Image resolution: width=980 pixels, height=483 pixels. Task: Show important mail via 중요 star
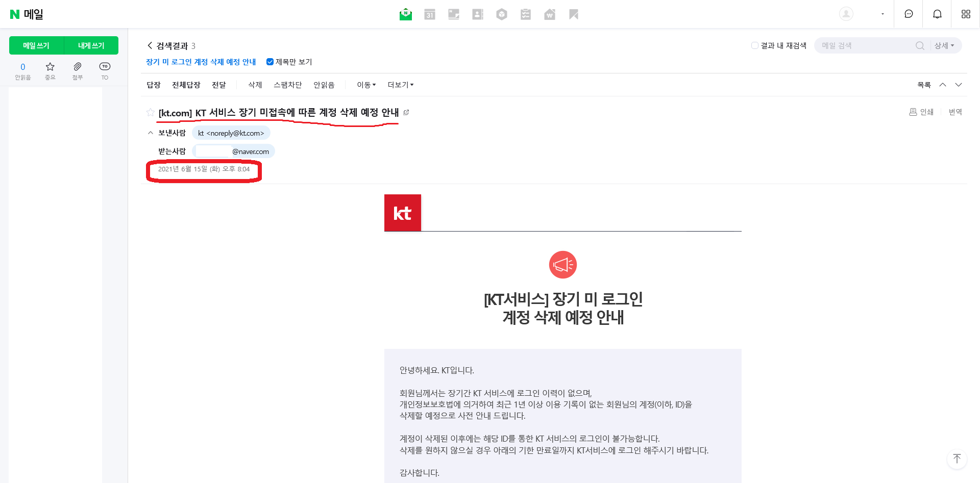point(50,71)
